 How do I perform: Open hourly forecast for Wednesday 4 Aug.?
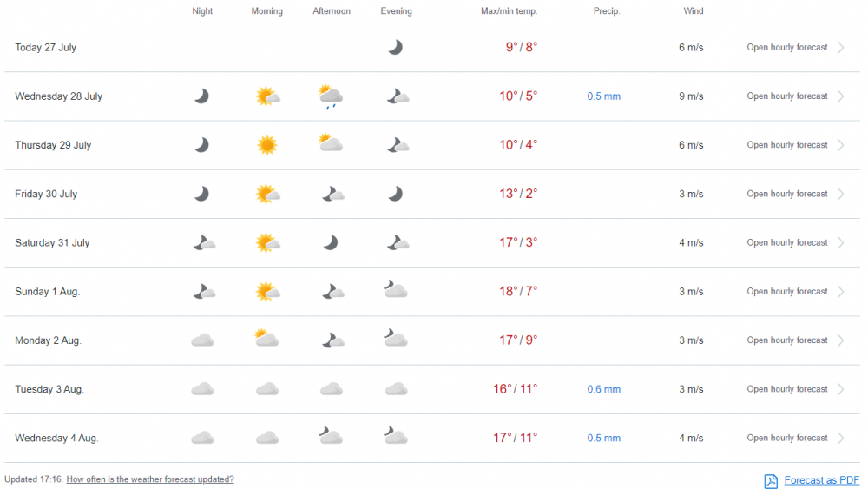pos(787,438)
